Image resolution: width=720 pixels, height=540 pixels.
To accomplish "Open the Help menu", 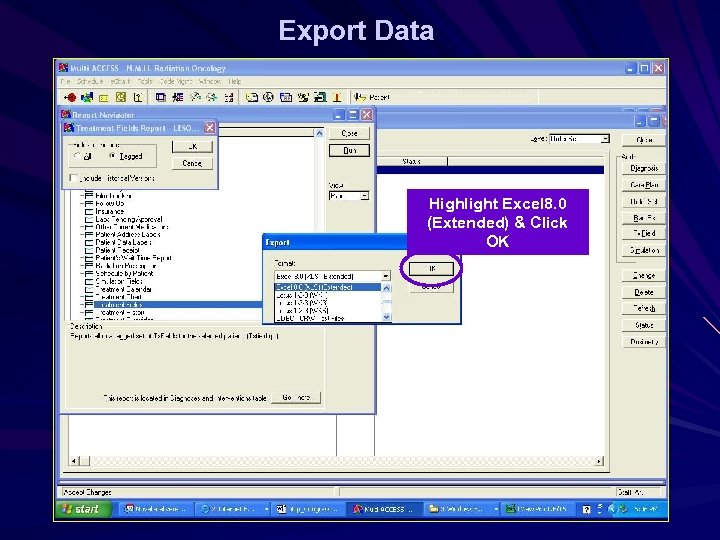I will 235,82.
